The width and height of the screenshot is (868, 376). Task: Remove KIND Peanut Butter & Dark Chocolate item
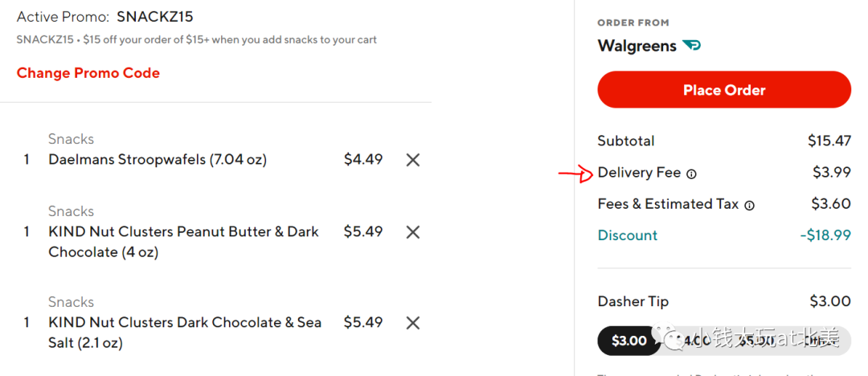(413, 232)
